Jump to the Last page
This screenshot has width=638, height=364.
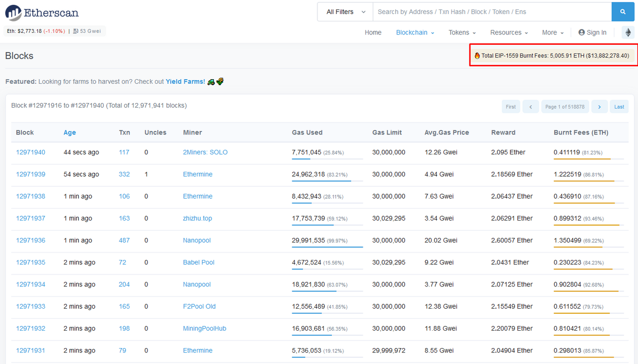tap(619, 107)
